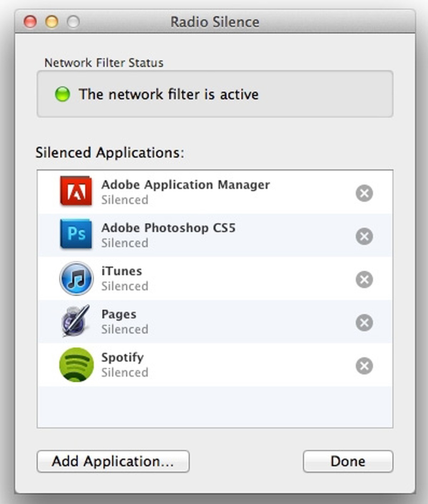Select the Spotify list entry name
Screen dimensions: 428x504
click(122, 357)
